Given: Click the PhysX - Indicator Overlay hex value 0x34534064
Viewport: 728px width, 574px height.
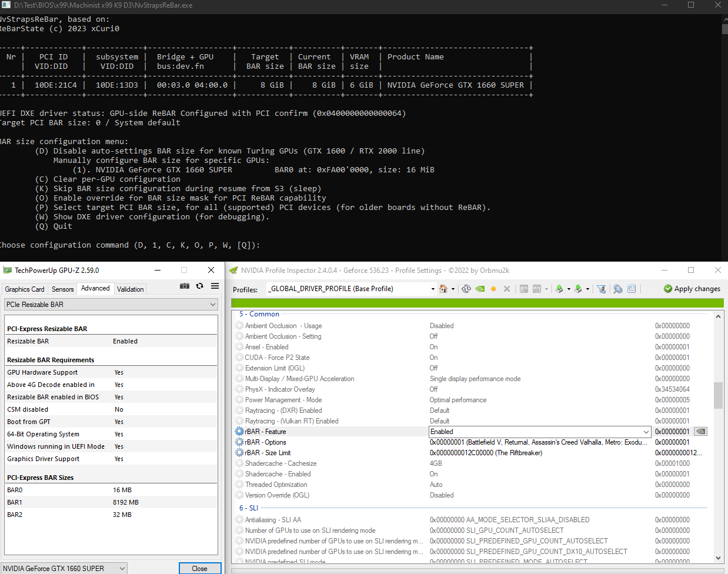Looking at the screenshot, I should (672, 389).
